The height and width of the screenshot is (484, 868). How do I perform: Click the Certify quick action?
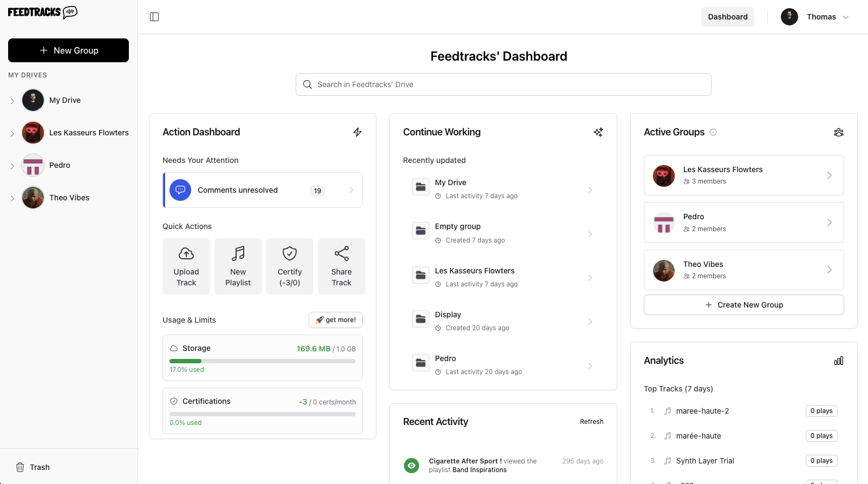(x=290, y=266)
